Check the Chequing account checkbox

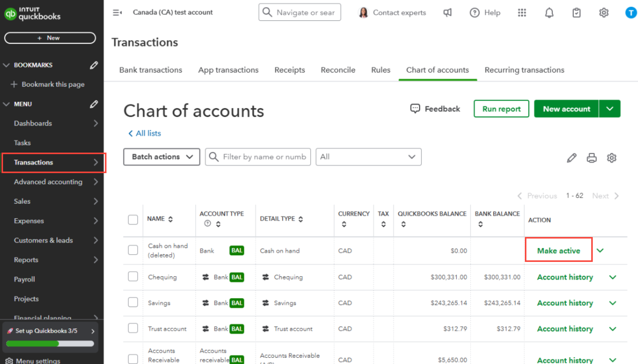(133, 277)
